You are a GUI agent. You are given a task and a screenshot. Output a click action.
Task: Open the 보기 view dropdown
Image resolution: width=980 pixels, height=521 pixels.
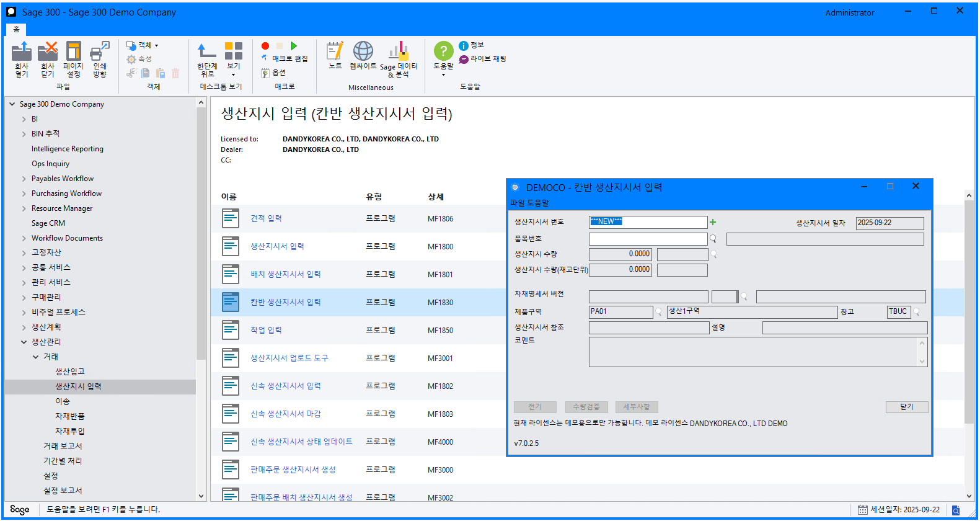point(234,60)
